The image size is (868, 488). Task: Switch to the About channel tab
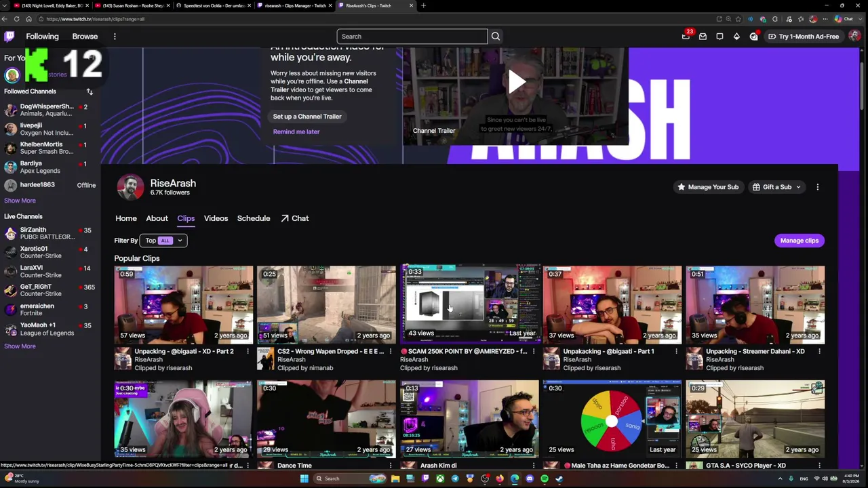tap(157, 218)
